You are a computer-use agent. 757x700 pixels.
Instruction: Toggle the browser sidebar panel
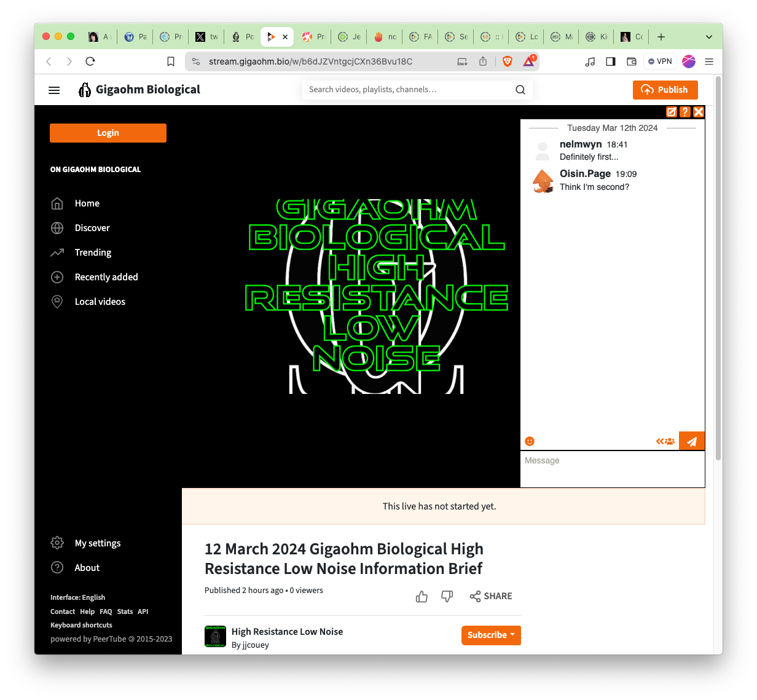point(611,61)
